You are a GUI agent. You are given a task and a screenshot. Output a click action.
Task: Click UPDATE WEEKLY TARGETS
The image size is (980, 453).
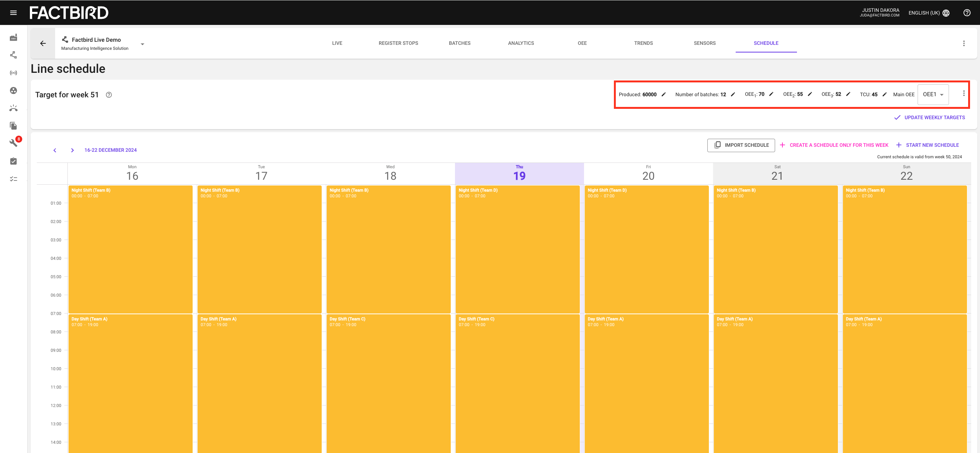(x=930, y=118)
